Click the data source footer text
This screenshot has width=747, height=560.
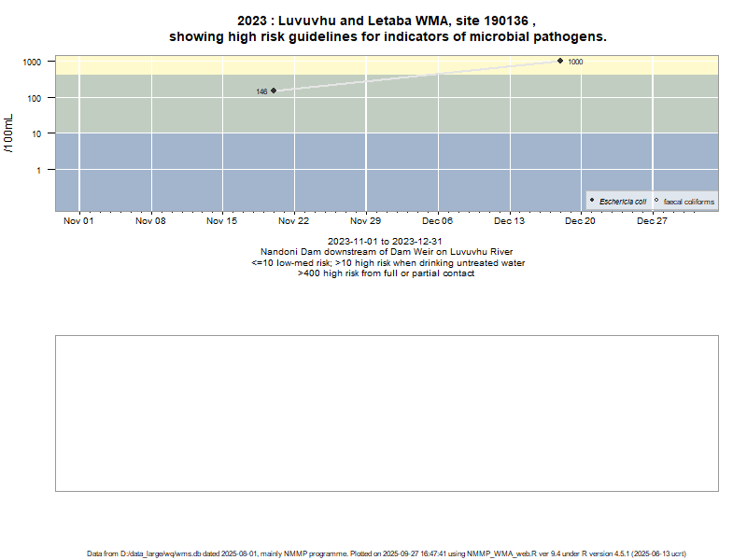387,553
